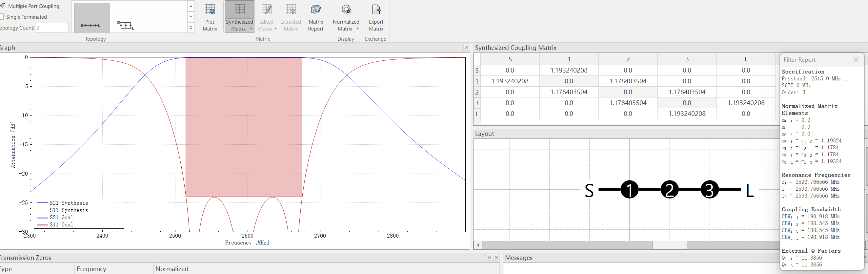Expand the full topology gallery list
The image size is (868, 274).
click(191, 28)
